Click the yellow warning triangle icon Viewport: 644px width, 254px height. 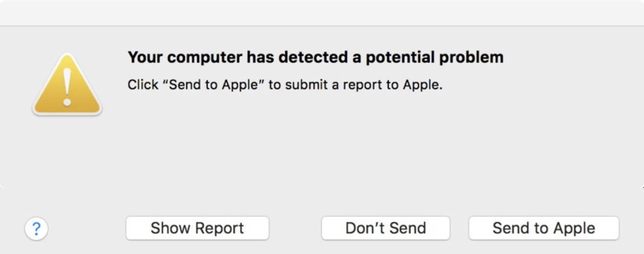tap(67, 85)
